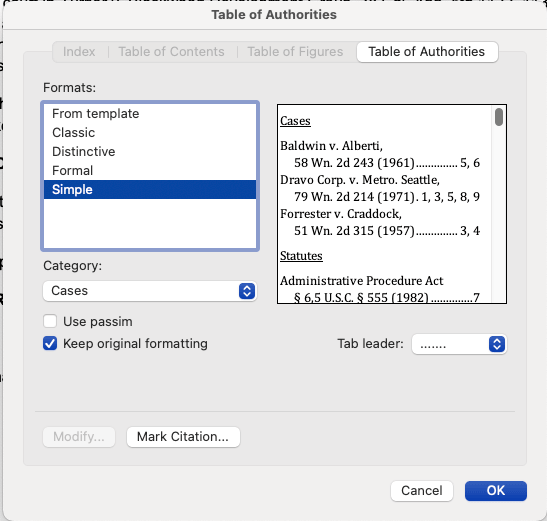Select the Classic format
The image size is (547, 521).
[150, 133]
